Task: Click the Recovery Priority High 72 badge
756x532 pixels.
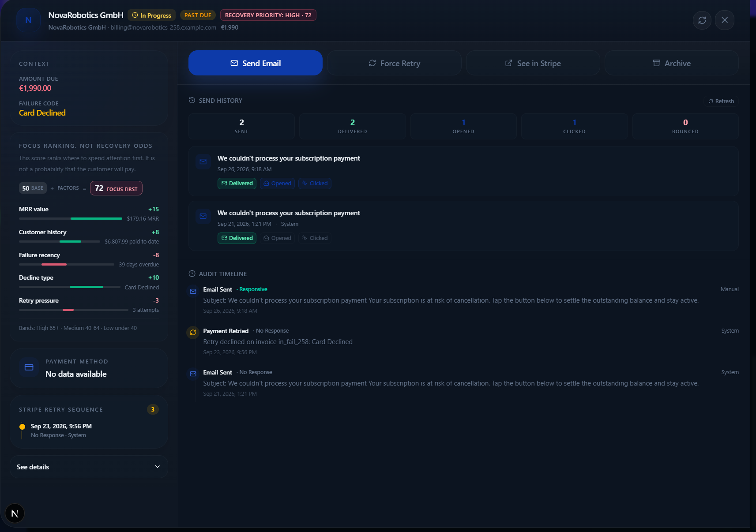Action: click(268, 15)
